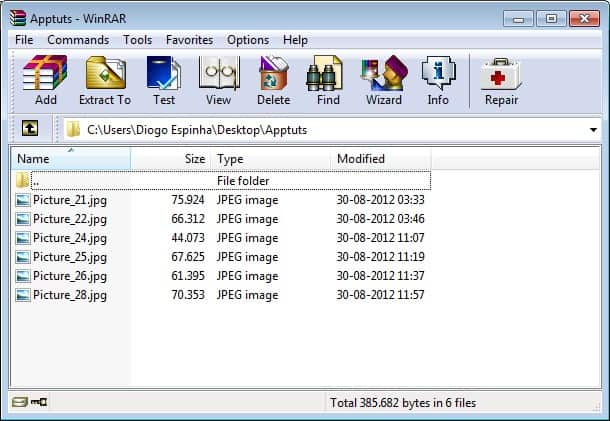610x421 pixels.
Task: Open the Options menu
Action: point(248,40)
